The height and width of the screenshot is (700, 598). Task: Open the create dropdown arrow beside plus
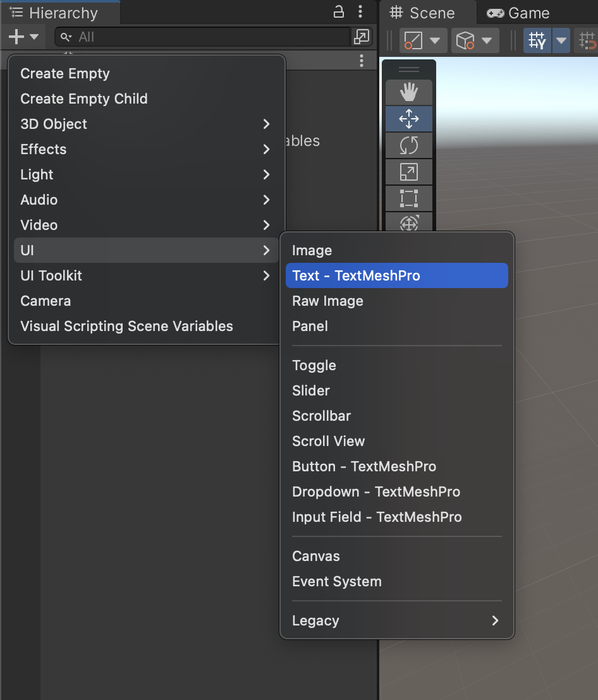[x=34, y=37]
